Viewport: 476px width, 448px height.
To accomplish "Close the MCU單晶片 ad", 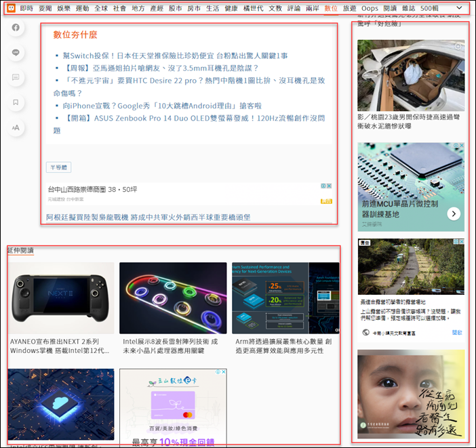I will [x=462, y=146].
